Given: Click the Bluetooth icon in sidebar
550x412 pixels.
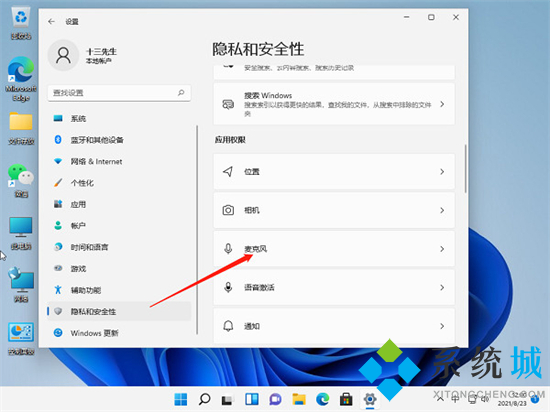Looking at the screenshot, I should point(58,140).
